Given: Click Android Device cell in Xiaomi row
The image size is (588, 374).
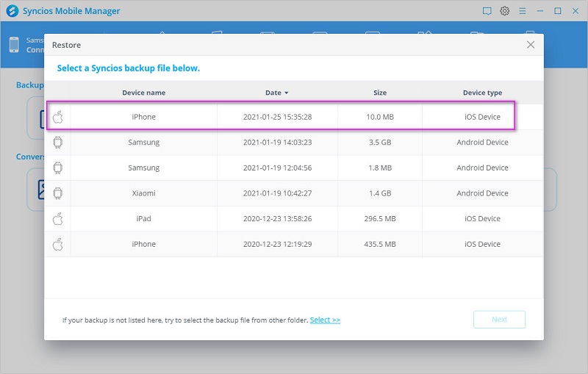Looking at the screenshot, I should (482, 193).
